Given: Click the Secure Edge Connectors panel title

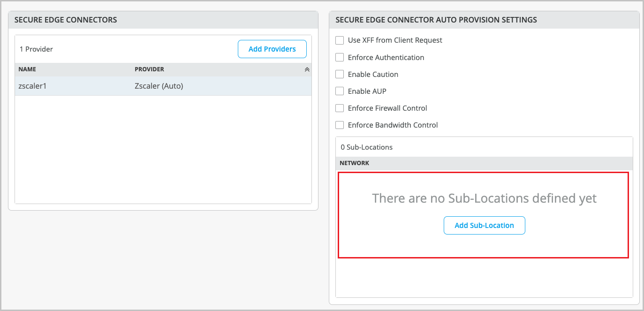Looking at the screenshot, I should click(66, 20).
